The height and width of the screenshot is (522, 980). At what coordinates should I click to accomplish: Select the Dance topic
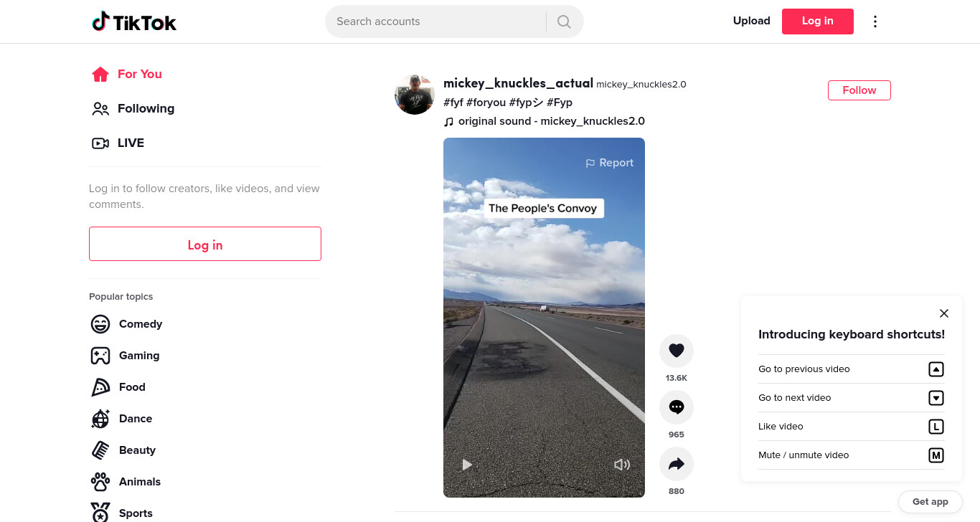coord(122,419)
